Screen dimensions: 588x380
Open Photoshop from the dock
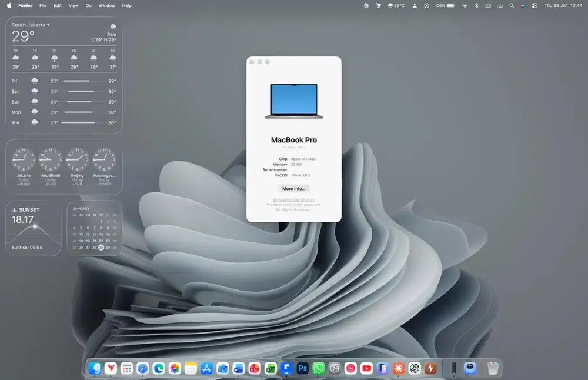coord(302,368)
